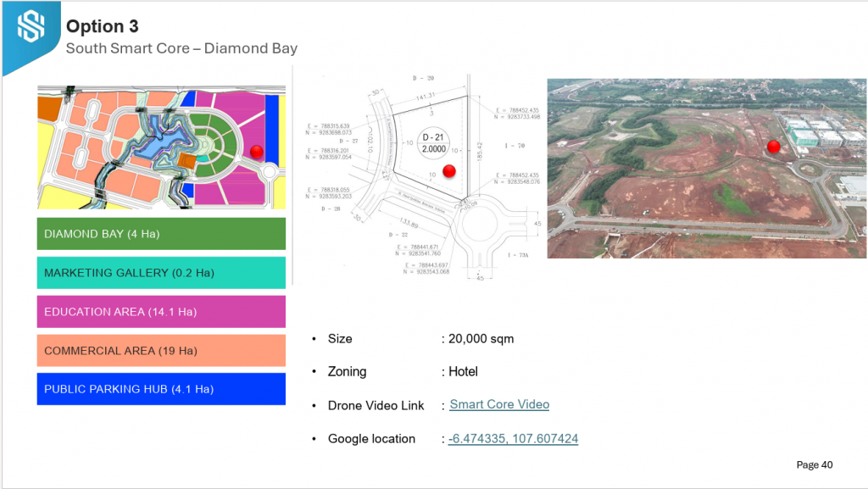Select the magenta Education Area legend bar
This screenshot has width=868, height=489.
161,311
